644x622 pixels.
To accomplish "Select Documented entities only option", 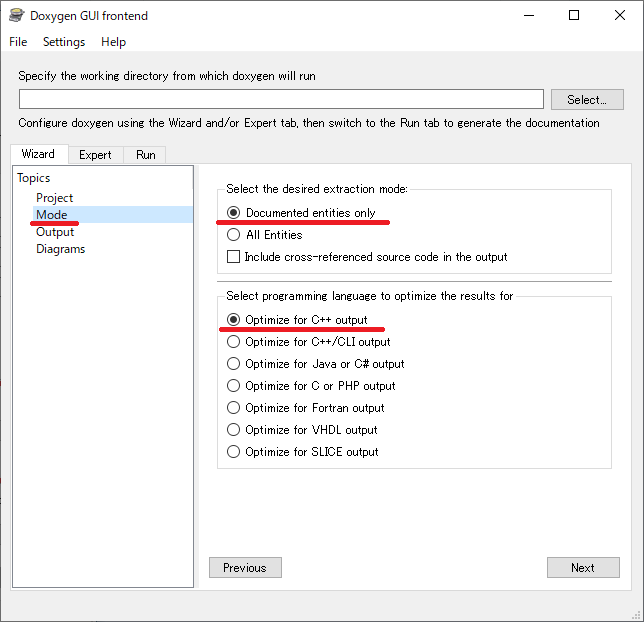I will pyautogui.click(x=234, y=213).
